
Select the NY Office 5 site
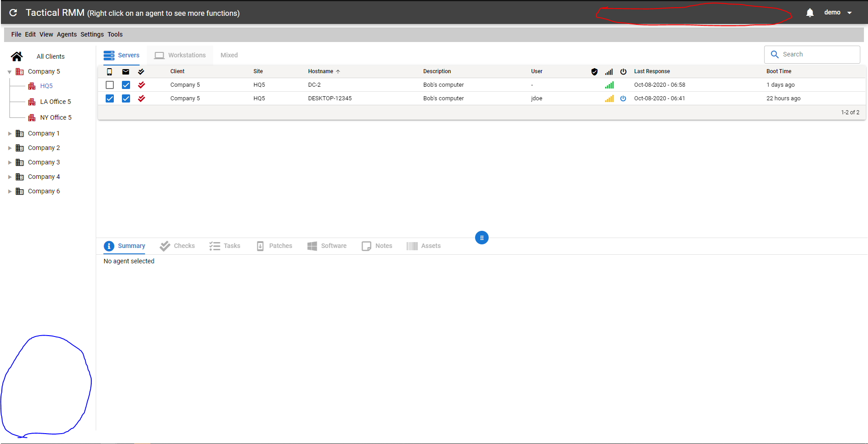point(56,117)
